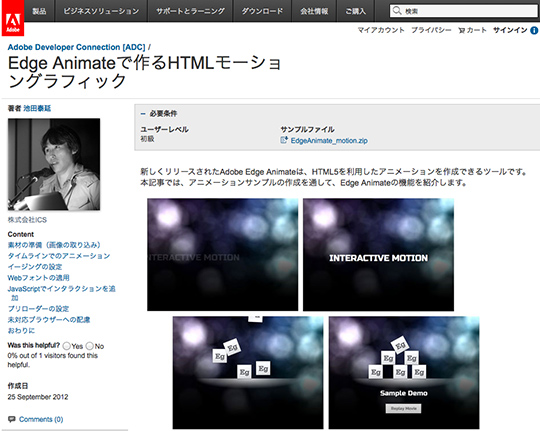Click the 株式会社ICS company text

(27, 220)
